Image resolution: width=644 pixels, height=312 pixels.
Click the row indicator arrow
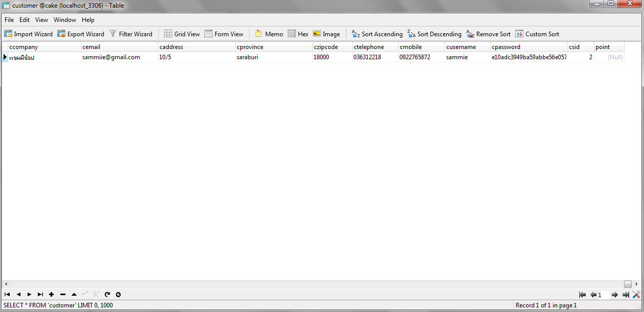(5, 57)
